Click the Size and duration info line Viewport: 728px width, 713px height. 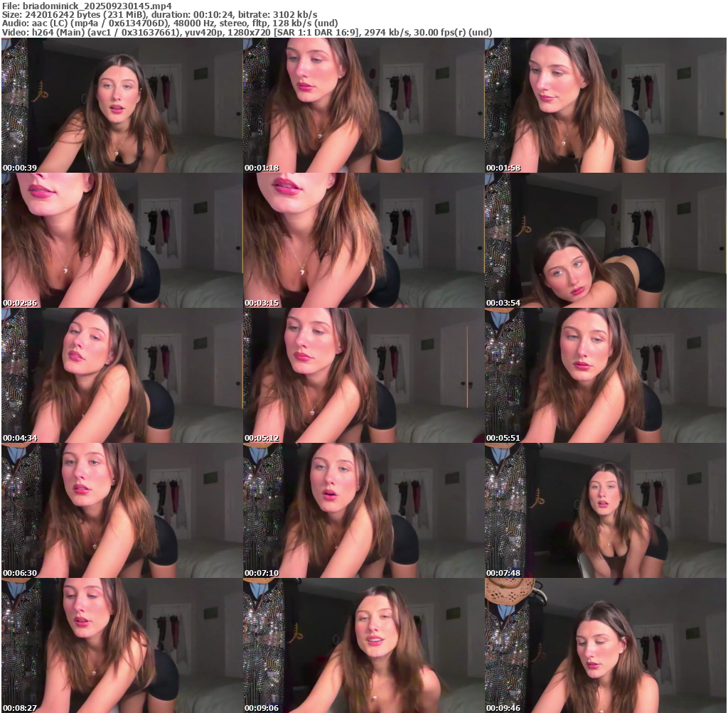point(160,14)
